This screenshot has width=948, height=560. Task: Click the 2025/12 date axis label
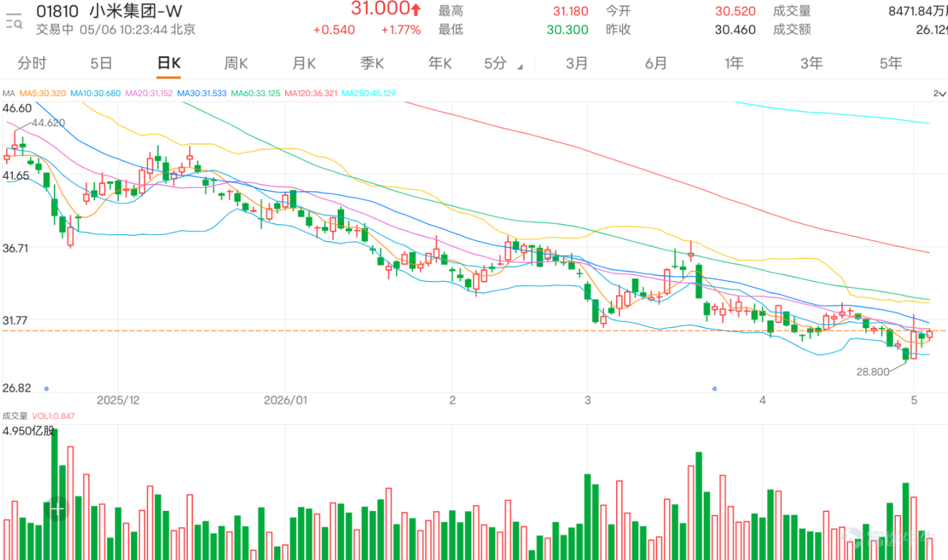[x=118, y=400]
